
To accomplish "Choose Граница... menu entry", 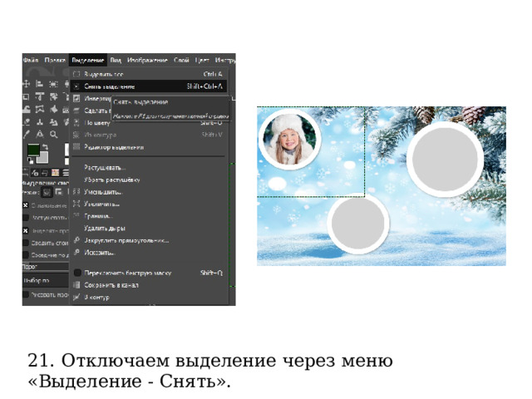I will 148,216.
